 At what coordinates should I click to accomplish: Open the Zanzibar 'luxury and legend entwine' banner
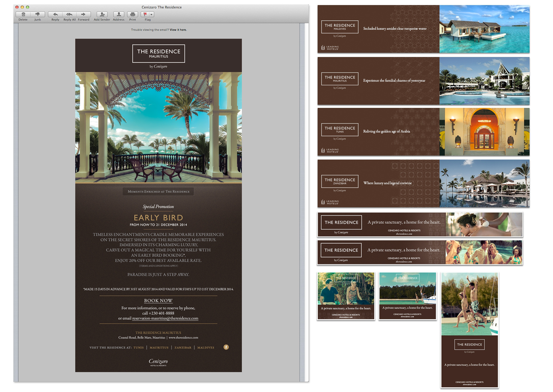coord(423,183)
